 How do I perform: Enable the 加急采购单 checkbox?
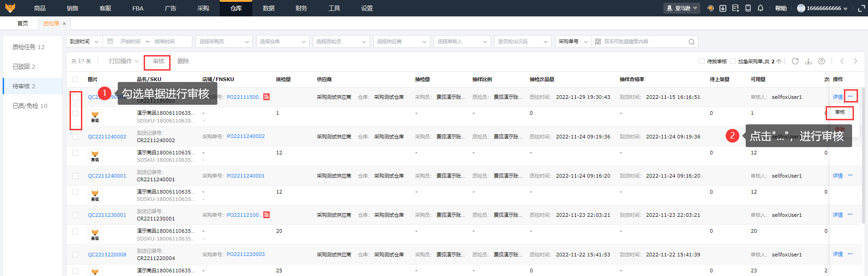point(733,61)
